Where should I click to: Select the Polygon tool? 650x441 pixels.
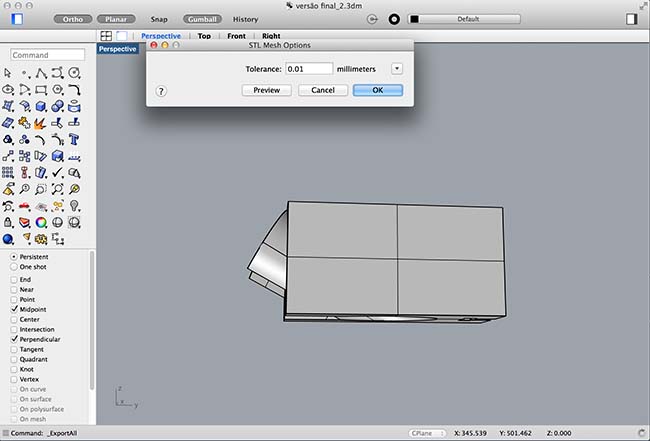(x=58, y=90)
